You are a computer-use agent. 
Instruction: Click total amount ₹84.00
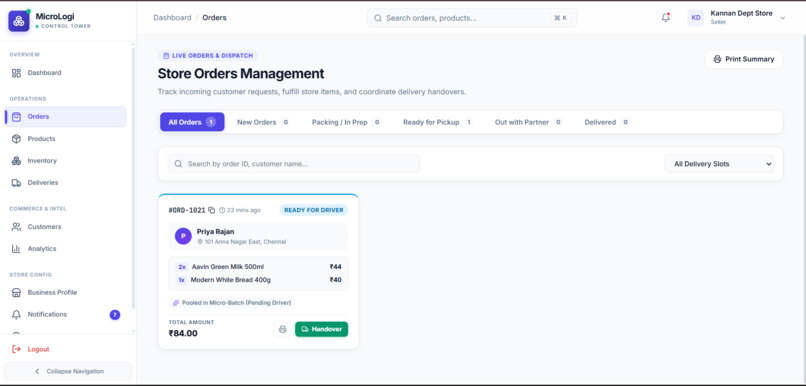coord(183,333)
